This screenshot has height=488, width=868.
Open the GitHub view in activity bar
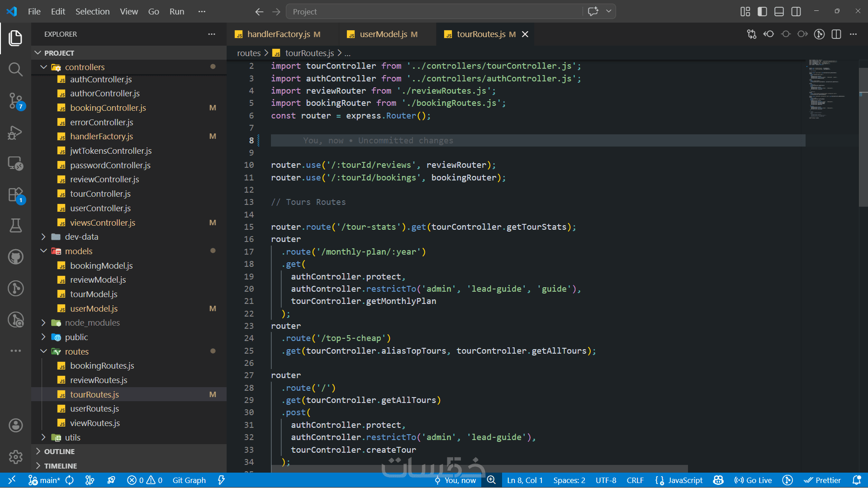(15, 257)
